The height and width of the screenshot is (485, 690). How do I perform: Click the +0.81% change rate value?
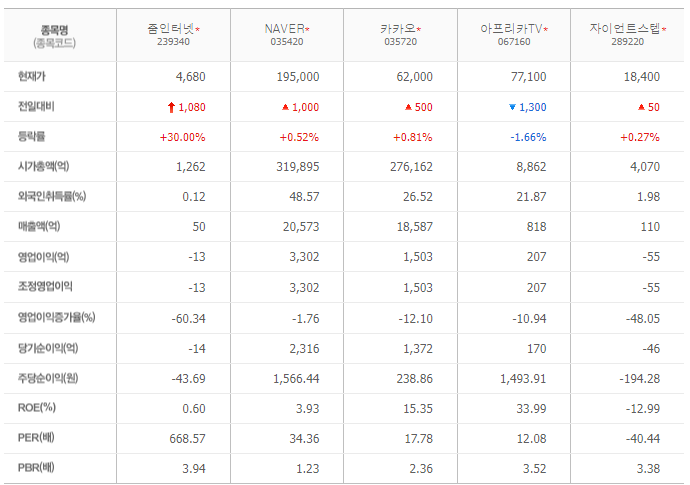413,137
